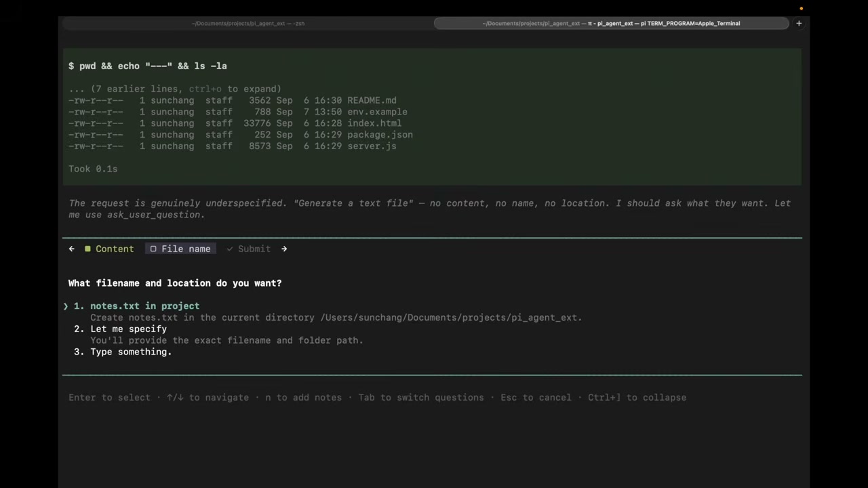The width and height of the screenshot is (868, 488).
Task: Open a new terminal tab with plus button
Action: 799,23
